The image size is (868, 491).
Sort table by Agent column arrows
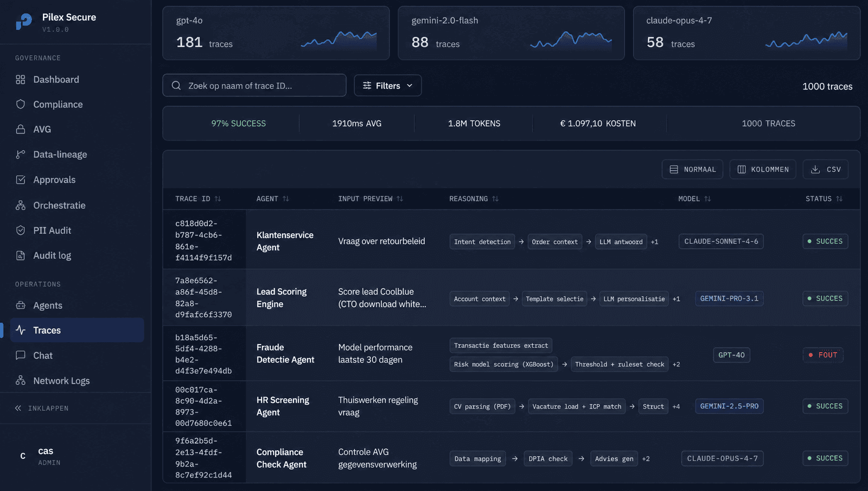tap(286, 199)
